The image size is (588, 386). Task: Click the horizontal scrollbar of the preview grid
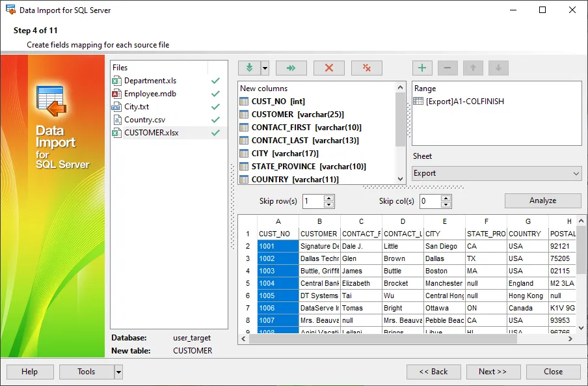point(383,339)
